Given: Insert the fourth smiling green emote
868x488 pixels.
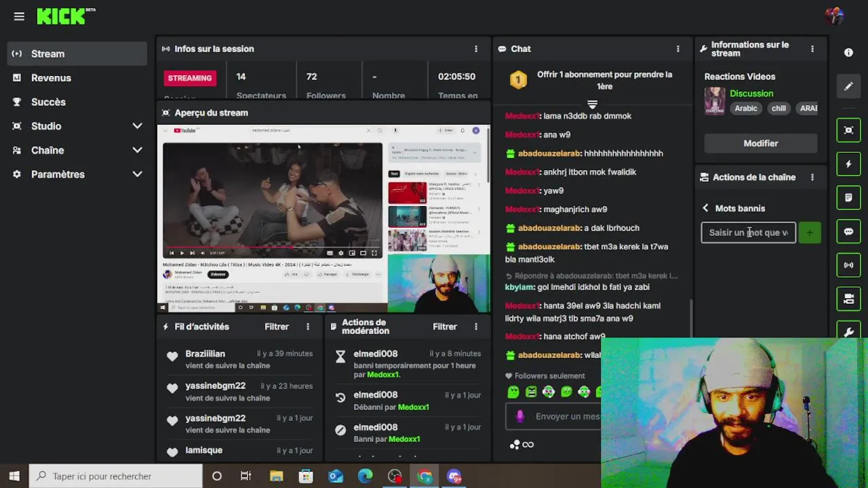Looking at the screenshot, I should click(x=566, y=392).
